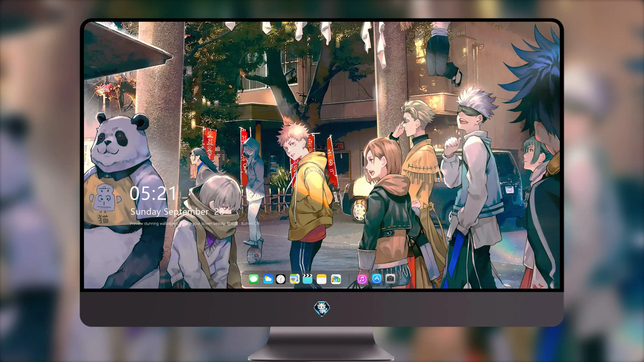Click the mascot logo badge on the monitor chin
This screenshot has height=362, width=644.
click(x=322, y=309)
